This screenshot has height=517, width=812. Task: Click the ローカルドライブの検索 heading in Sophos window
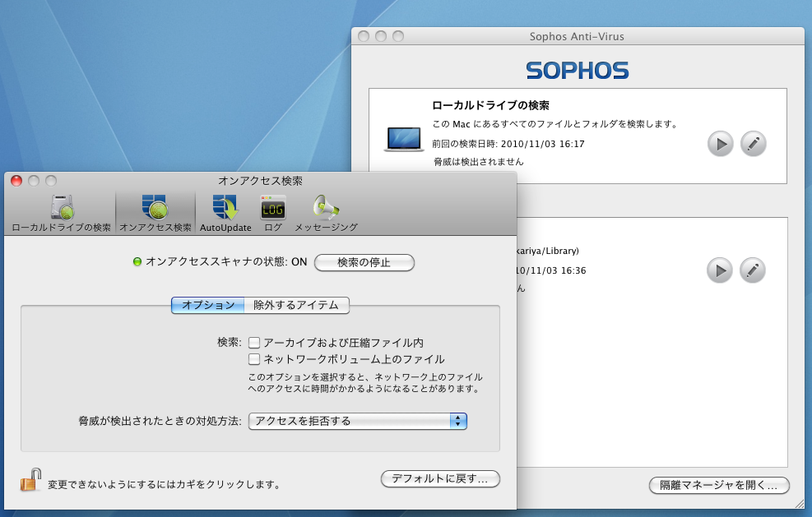click(x=490, y=105)
